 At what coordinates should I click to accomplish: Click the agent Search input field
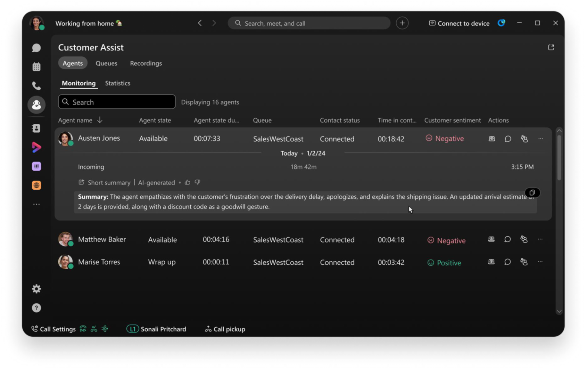pos(117,102)
